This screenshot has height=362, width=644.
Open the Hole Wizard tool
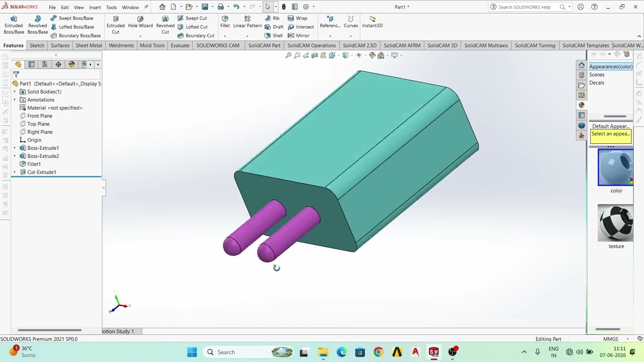140,22
